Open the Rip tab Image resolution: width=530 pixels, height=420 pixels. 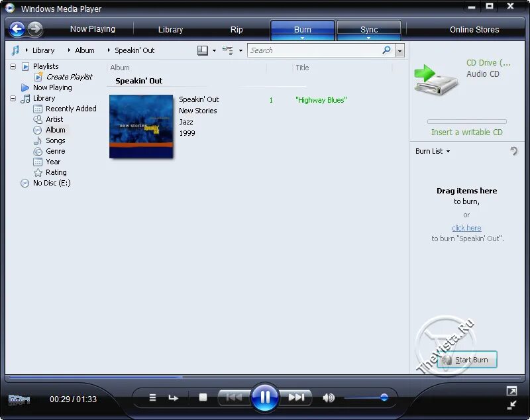pos(237,29)
